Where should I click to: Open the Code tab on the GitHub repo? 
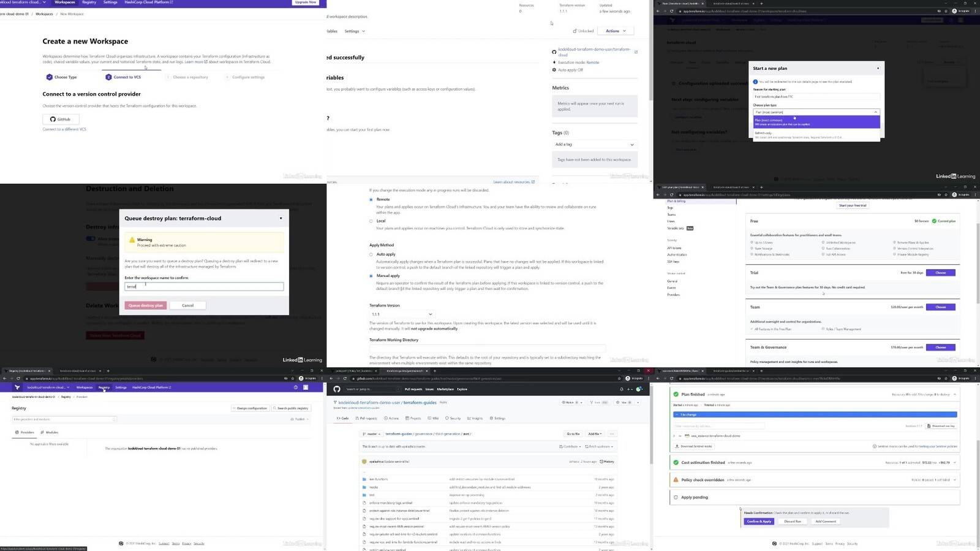tap(342, 419)
